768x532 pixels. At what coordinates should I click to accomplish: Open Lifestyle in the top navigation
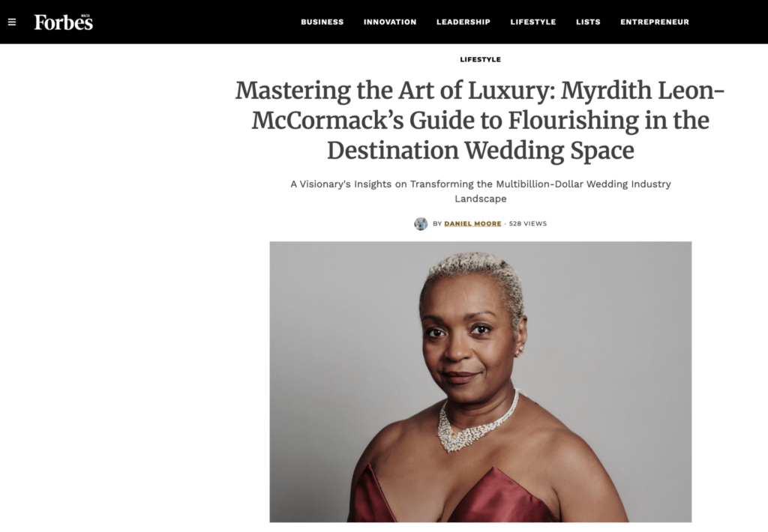[x=533, y=22]
